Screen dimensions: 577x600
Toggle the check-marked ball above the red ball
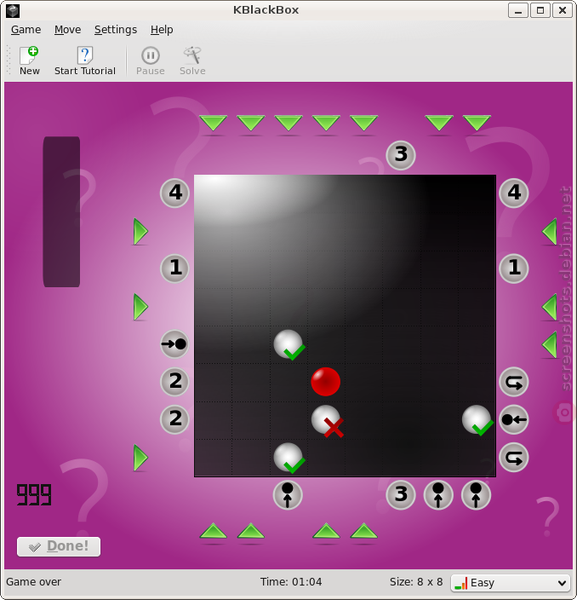(x=289, y=344)
